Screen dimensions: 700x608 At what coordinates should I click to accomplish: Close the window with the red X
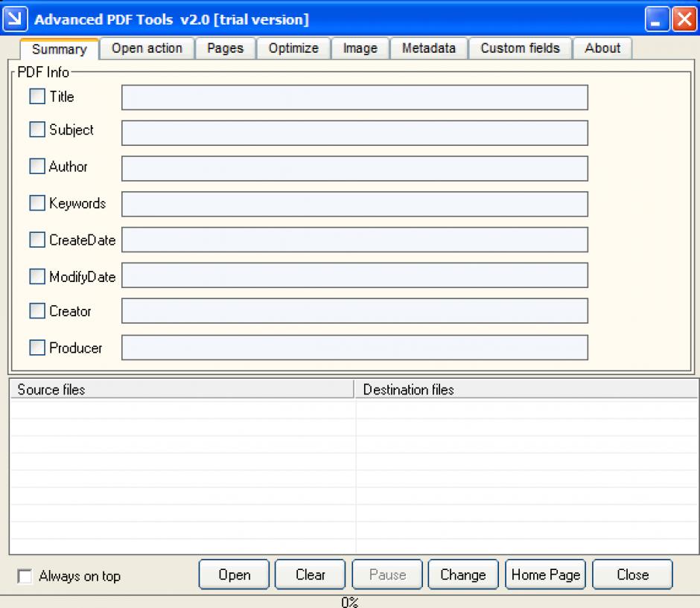(x=684, y=19)
